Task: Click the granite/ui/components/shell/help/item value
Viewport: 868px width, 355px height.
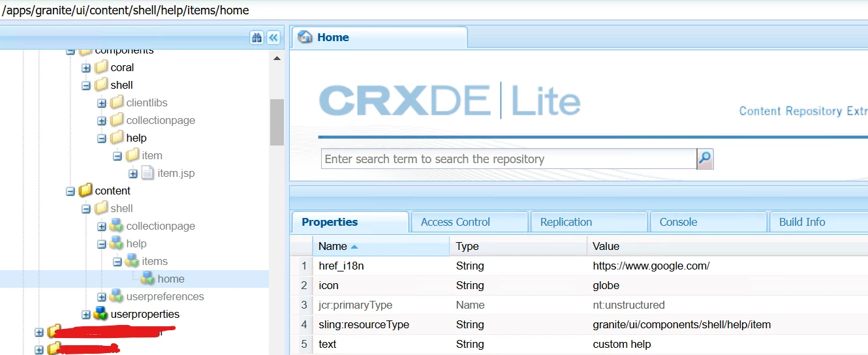Action: [681, 324]
